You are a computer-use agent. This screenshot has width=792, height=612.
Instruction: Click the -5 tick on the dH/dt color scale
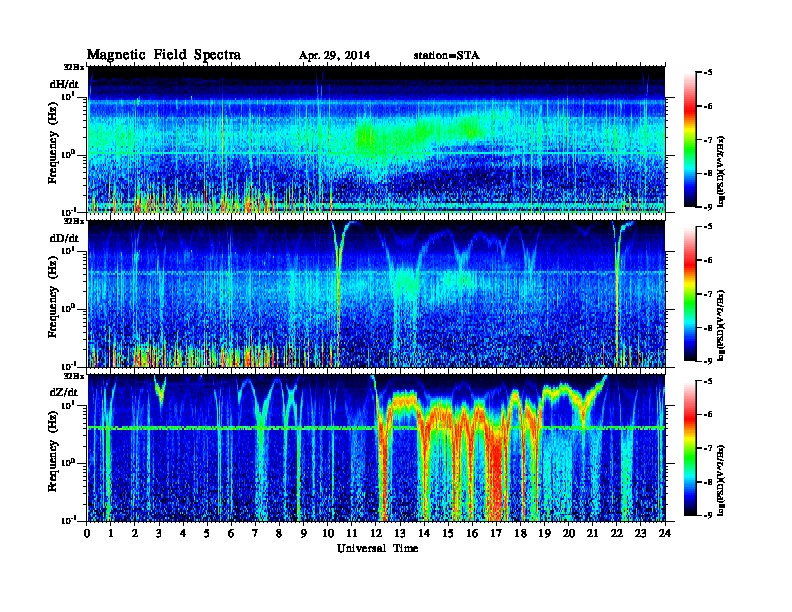point(708,72)
